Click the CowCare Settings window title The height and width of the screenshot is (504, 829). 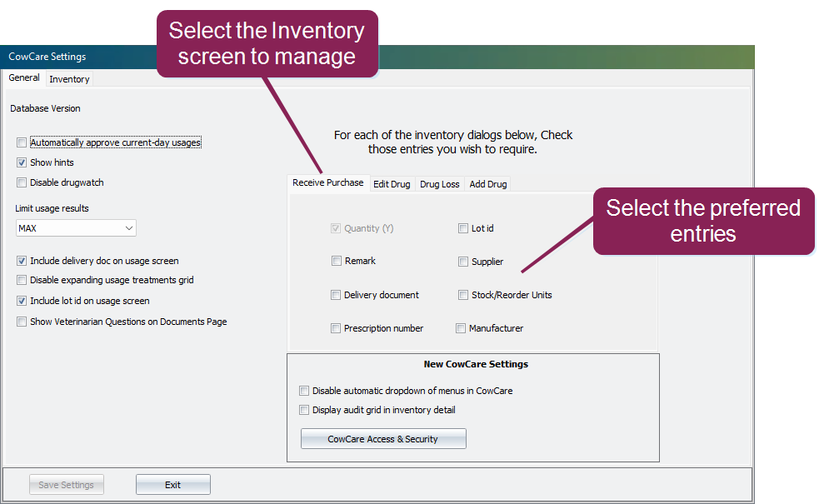(x=47, y=57)
